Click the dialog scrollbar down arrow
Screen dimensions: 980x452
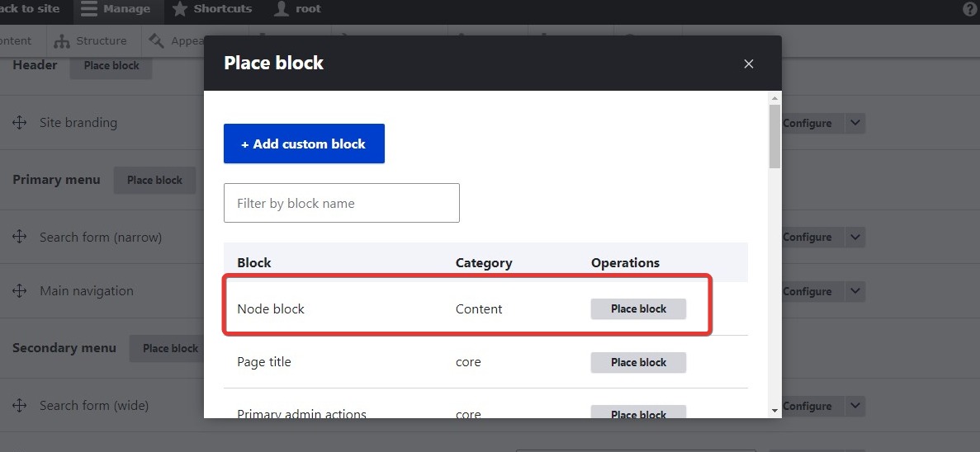(x=774, y=410)
